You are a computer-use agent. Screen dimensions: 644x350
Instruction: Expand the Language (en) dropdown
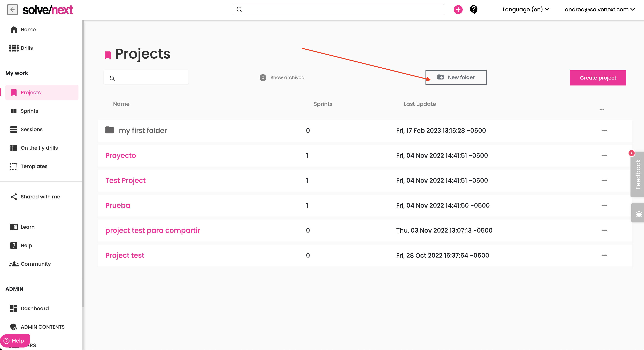click(526, 9)
